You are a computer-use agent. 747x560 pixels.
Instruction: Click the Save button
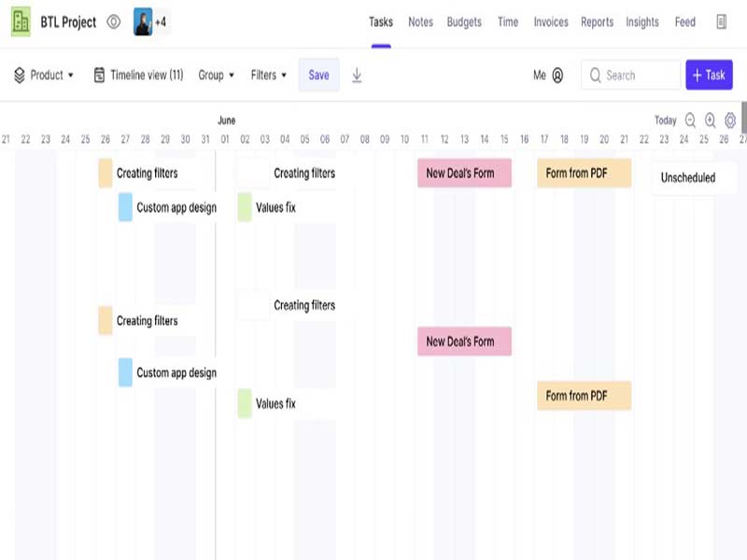318,75
